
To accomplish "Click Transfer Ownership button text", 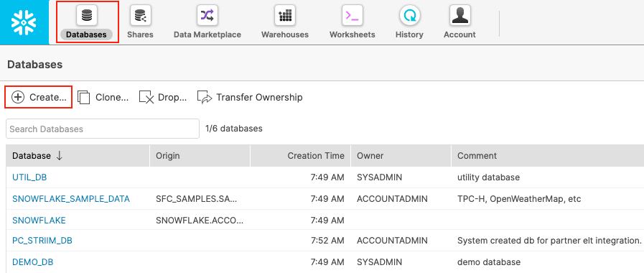I will point(260,98).
